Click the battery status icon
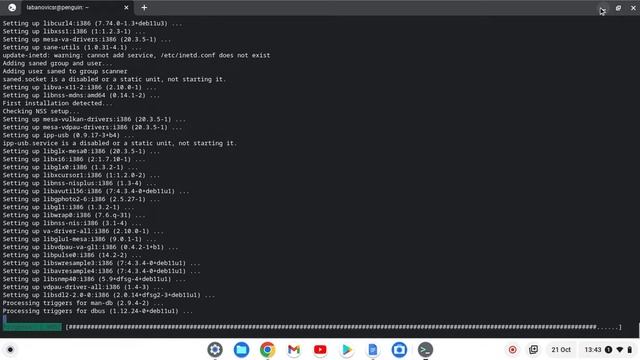This screenshot has width=640, height=360. coord(630,350)
